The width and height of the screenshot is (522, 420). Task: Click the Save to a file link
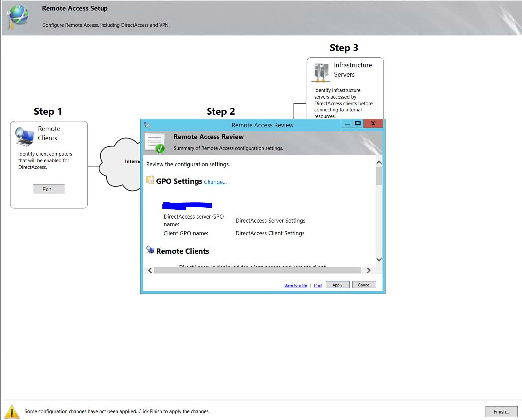tap(295, 285)
